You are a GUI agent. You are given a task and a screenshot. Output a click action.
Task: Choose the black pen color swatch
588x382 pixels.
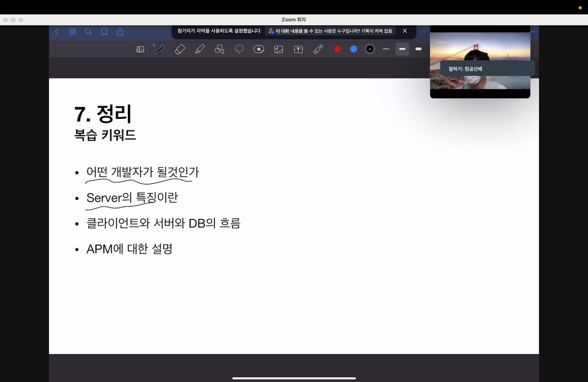click(x=370, y=49)
